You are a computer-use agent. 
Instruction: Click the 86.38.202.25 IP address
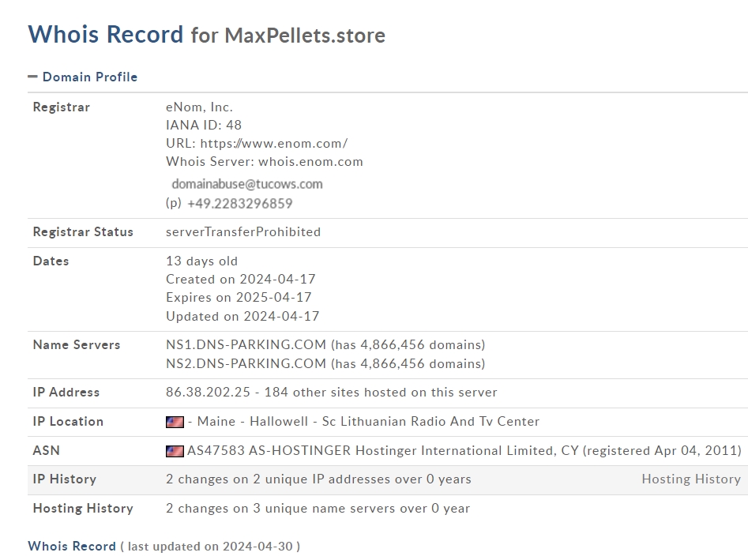(x=208, y=392)
